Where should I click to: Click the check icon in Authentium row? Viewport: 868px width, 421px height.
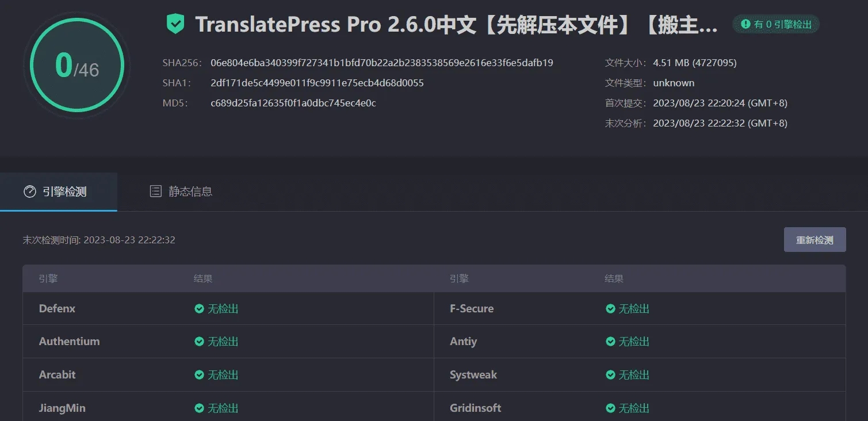tap(199, 342)
